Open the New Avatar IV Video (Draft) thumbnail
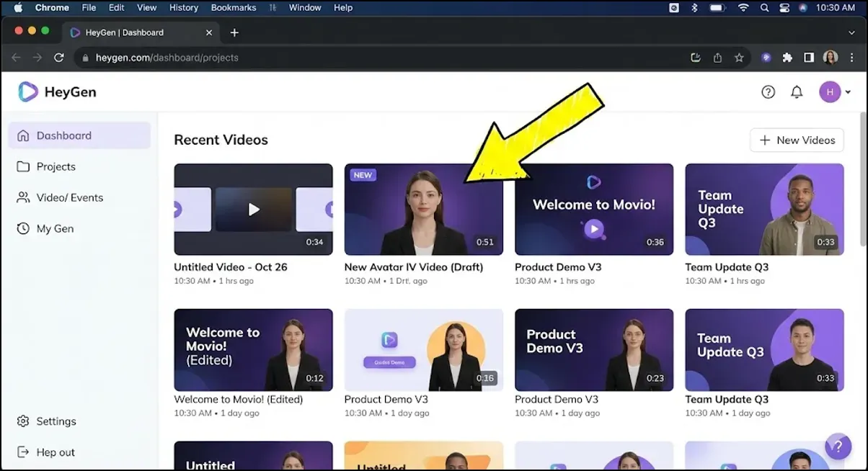This screenshot has height=471, width=868. 423,210
